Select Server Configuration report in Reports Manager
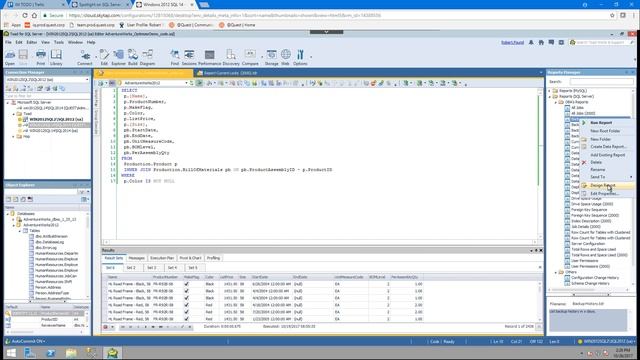Screen dimensions: 640x360 point(588,244)
